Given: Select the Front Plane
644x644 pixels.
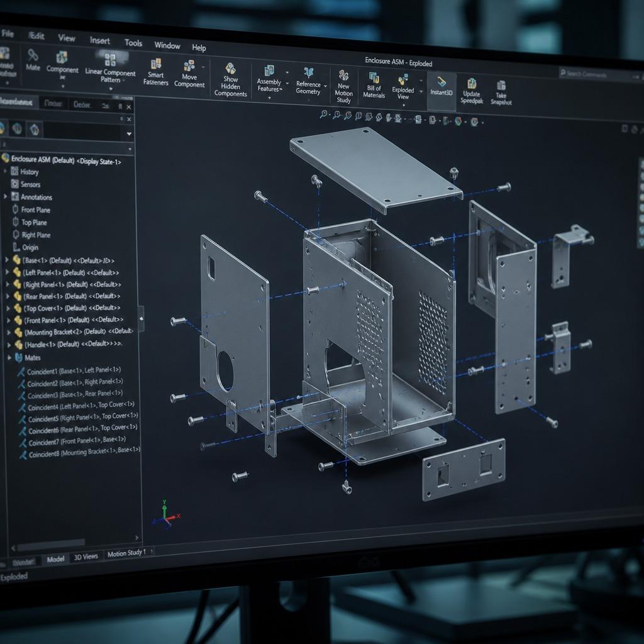Looking at the screenshot, I should (x=31, y=209).
